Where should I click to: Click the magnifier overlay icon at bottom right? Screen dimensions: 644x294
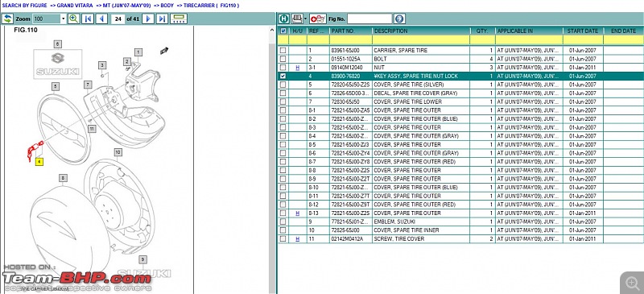tap(631, 282)
